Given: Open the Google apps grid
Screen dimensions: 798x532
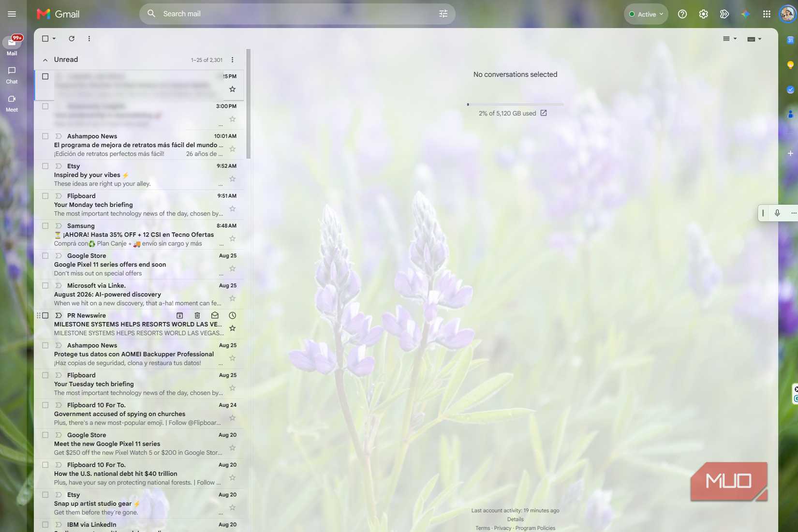Looking at the screenshot, I should [767, 14].
